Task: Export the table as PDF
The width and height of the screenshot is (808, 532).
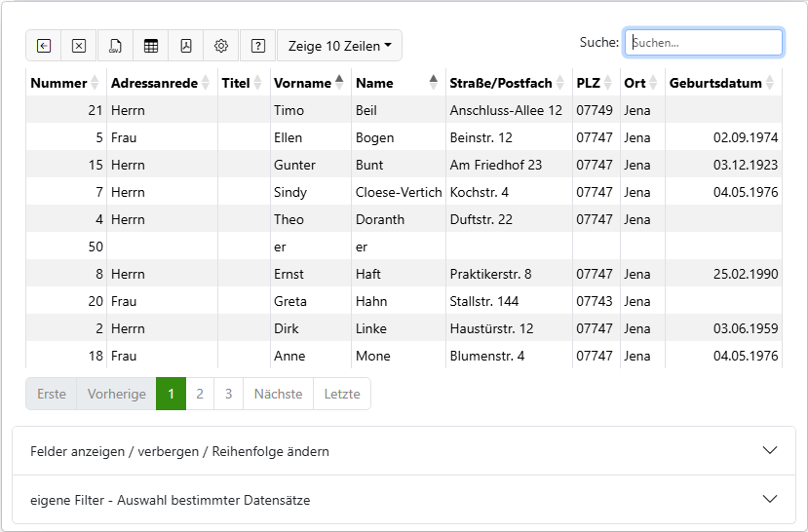Action: point(185,46)
